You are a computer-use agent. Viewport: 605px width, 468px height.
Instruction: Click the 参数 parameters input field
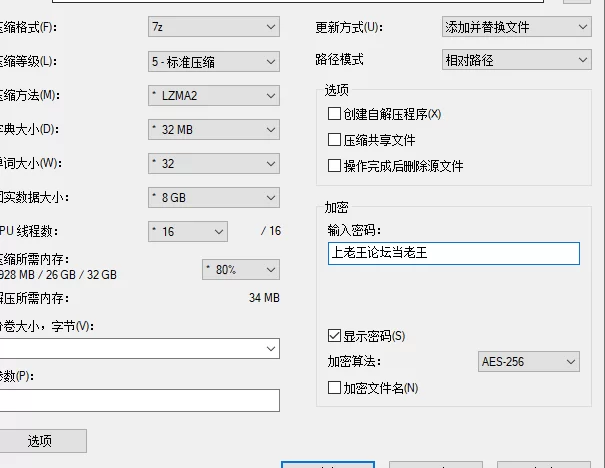[139, 400]
